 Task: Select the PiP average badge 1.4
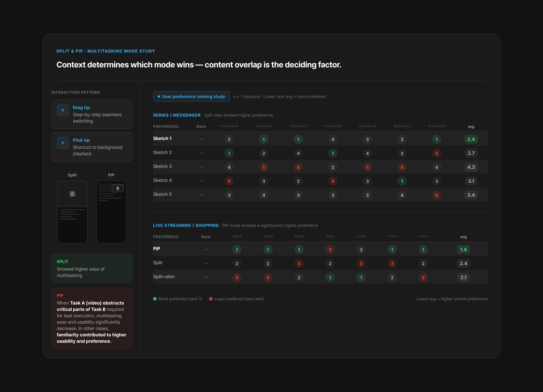click(x=463, y=249)
